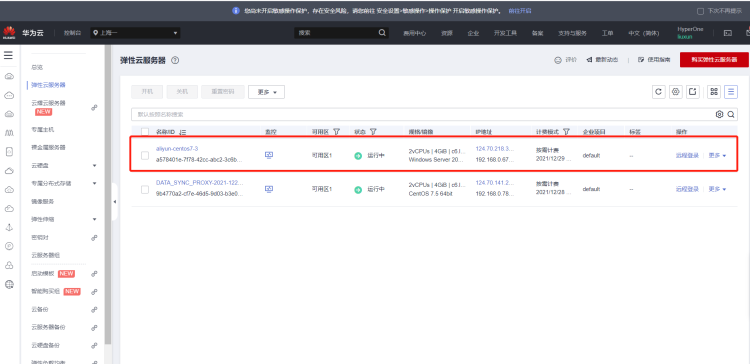The image size is (750, 364).
Task: Click the globe icon in left rail
Action: click(9, 284)
